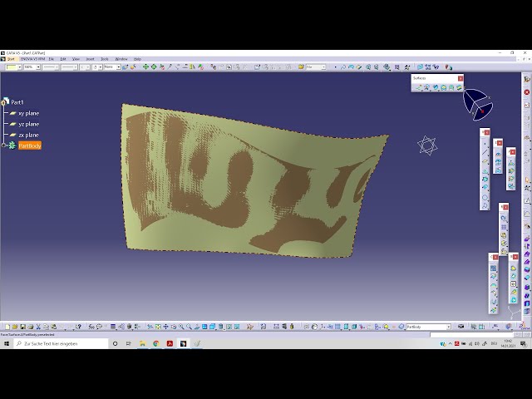This screenshot has height=399, width=532.
Task: Open File Explorer from the taskbar
Action: (x=142, y=343)
